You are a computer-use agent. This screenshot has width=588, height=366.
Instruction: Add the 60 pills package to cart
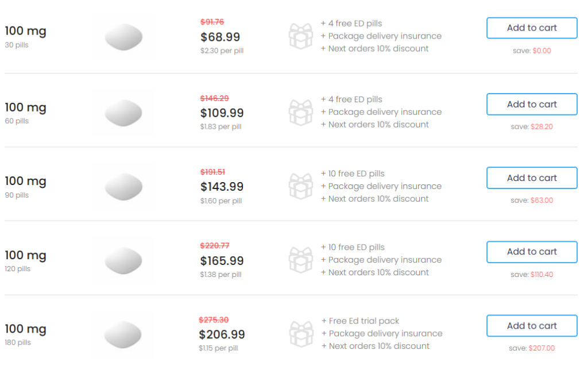532,104
